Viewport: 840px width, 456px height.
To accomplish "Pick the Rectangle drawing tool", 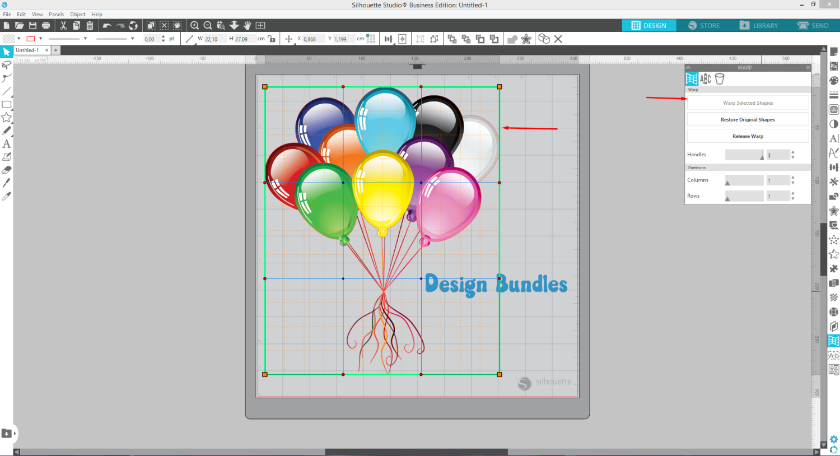I will click(6, 104).
